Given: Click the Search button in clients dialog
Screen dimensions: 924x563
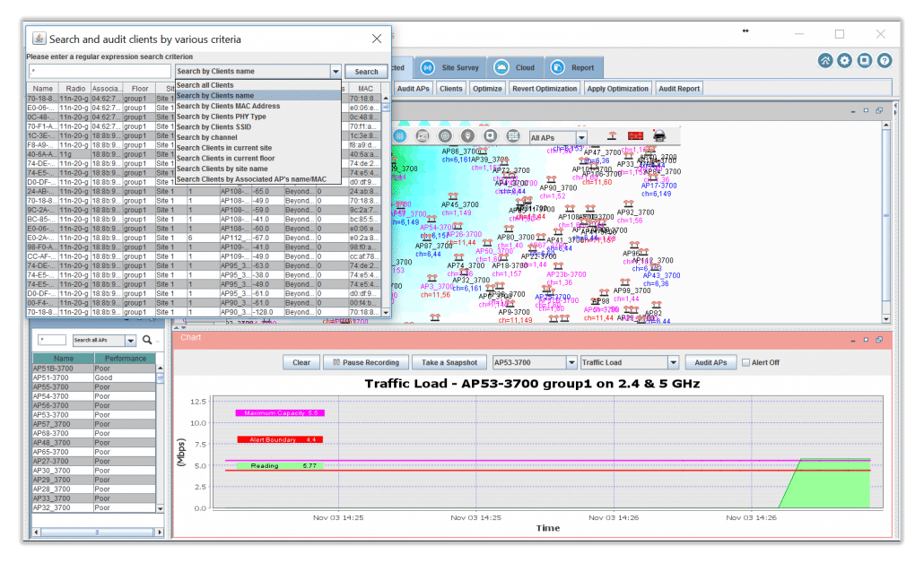Looking at the screenshot, I should pos(367,72).
